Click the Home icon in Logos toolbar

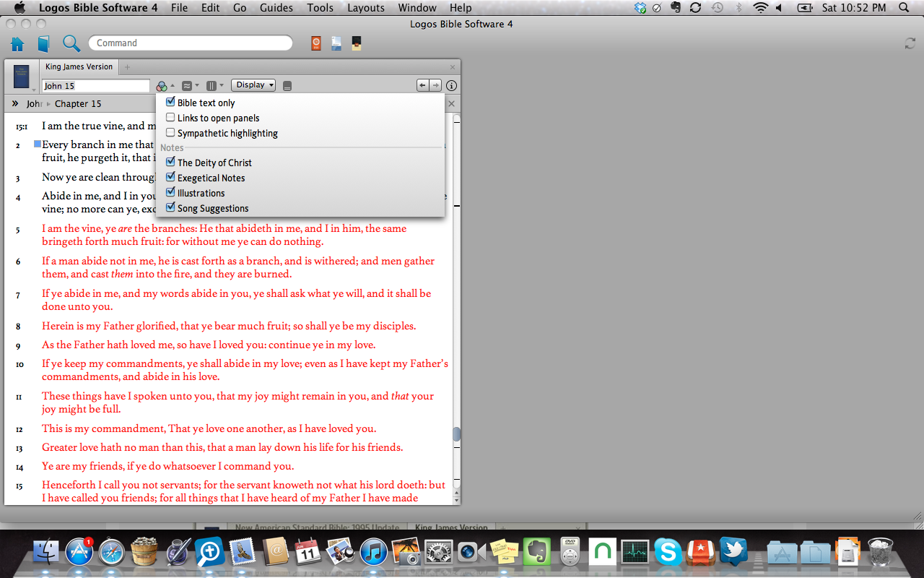pos(17,43)
